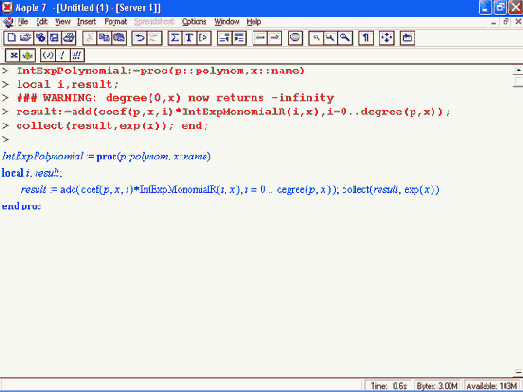Click the 'end proc' output text
The height and width of the screenshot is (392, 523).
[21, 206]
